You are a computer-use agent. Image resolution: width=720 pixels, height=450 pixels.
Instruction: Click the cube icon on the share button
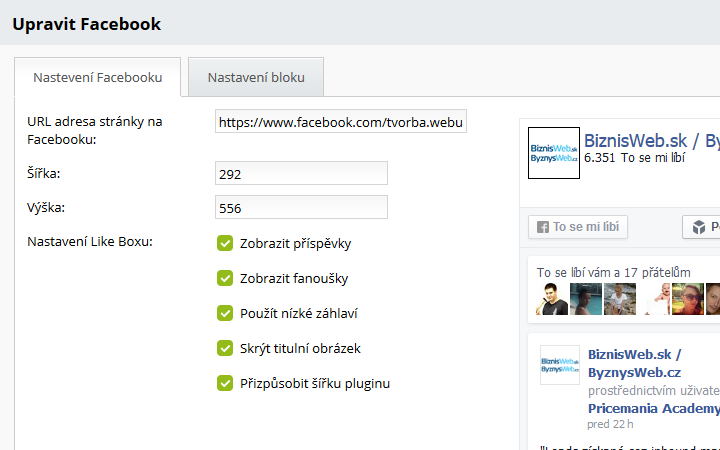pos(699,227)
